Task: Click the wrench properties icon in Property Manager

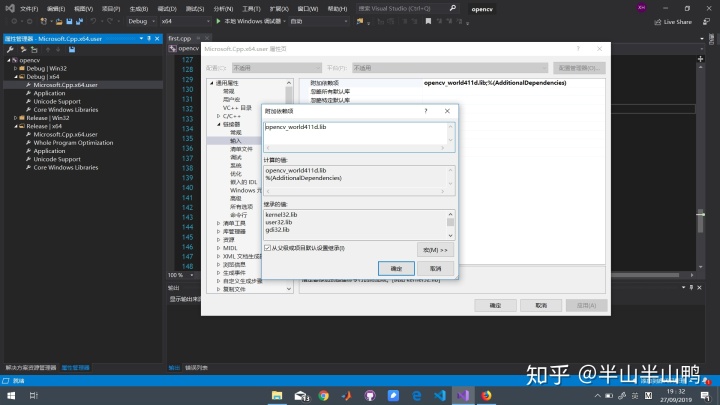Action: (x=10, y=50)
